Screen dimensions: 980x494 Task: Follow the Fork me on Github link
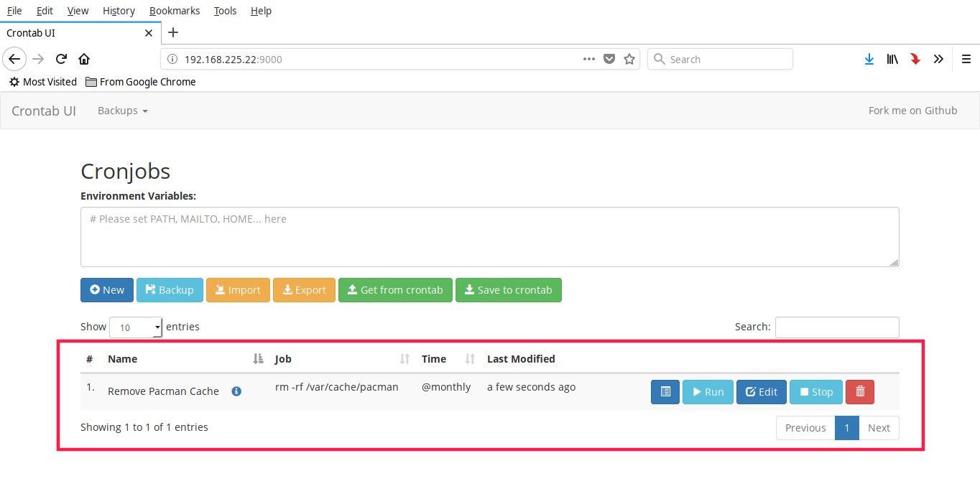click(912, 111)
